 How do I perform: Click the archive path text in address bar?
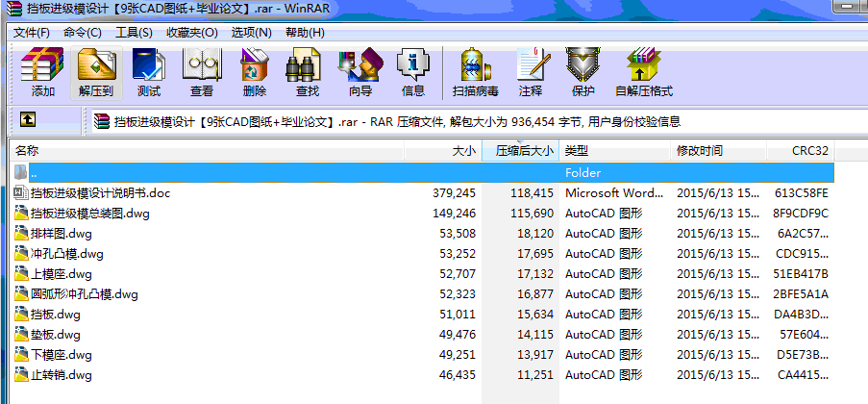point(397,121)
